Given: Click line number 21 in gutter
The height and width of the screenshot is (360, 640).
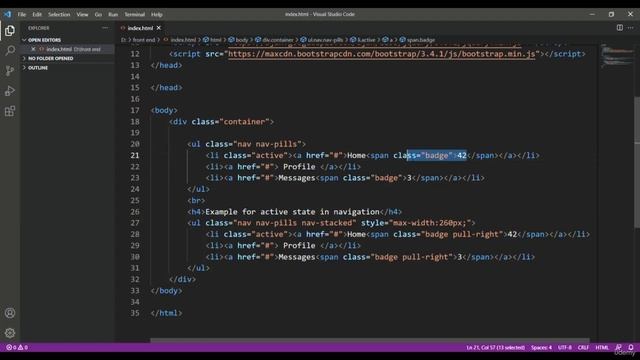Looking at the screenshot, I should pos(135,156).
